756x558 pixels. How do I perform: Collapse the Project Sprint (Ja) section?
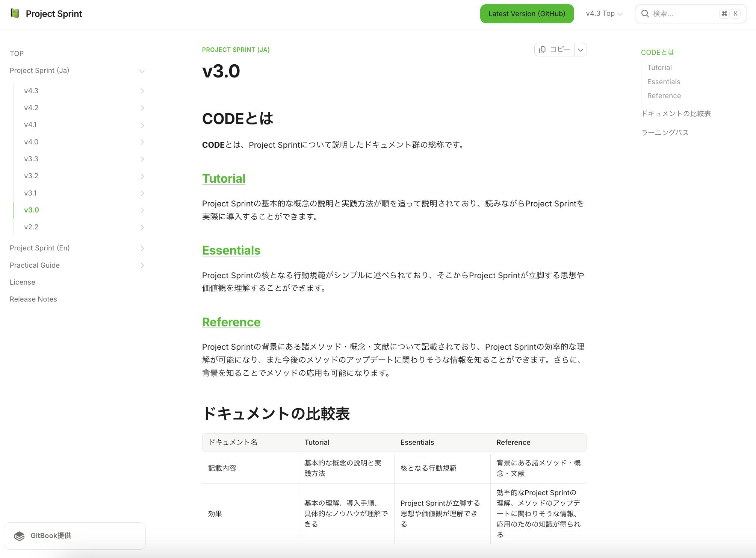[x=142, y=71]
